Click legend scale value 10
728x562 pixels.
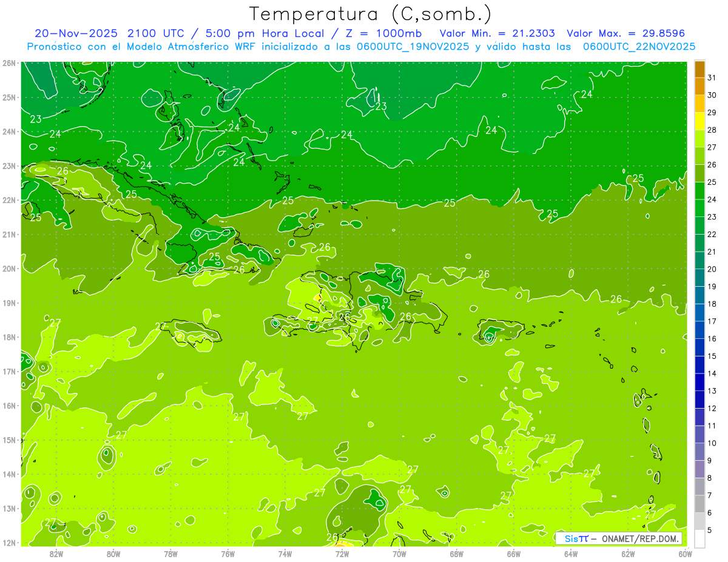(x=712, y=443)
